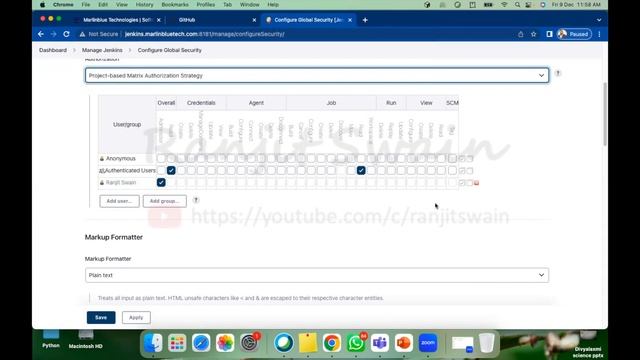Uncheck Overall Administer for Ranjit Swain
The image size is (640, 360).
[161, 182]
